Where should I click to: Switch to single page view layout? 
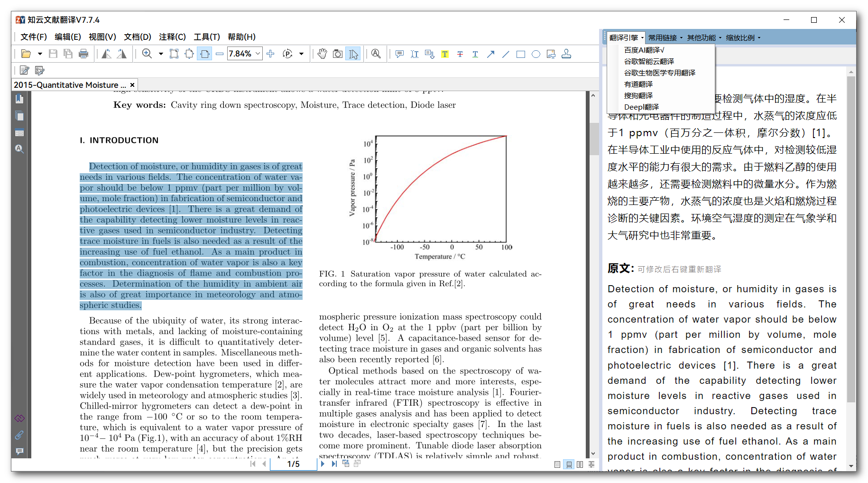point(557,464)
